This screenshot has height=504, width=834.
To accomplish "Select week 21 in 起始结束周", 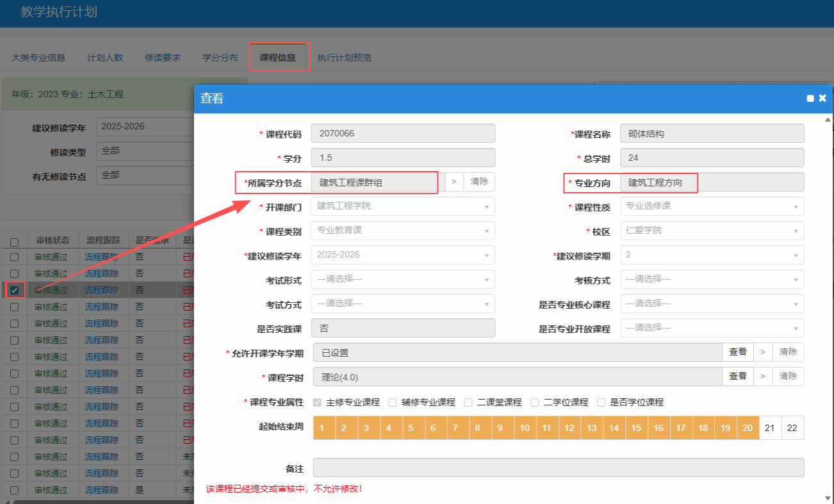I will pyautogui.click(x=770, y=428).
